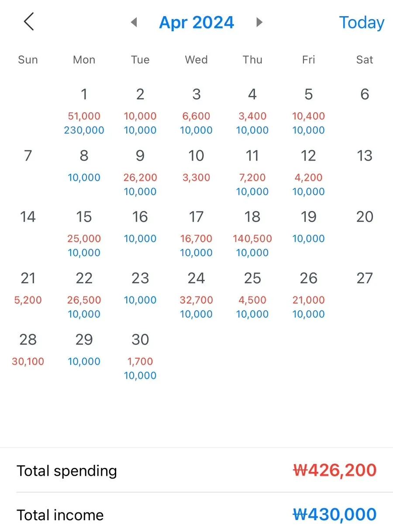Open the Apr 2024 month picker
393x532 pixels.
196,22
